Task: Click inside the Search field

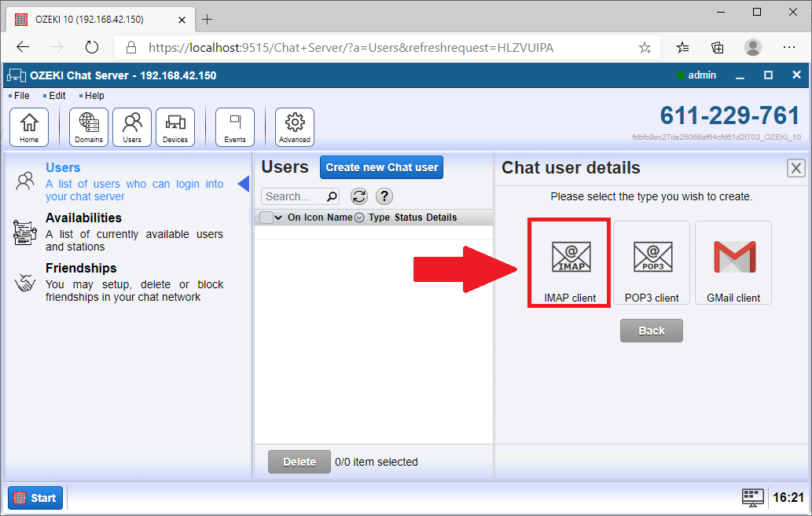Action: point(295,196)
